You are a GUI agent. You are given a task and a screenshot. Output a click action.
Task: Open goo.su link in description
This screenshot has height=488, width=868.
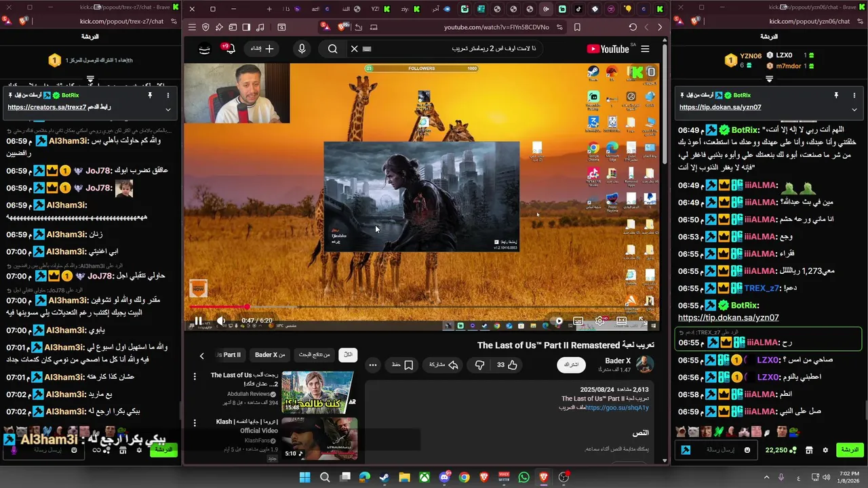tap(617, 408)
